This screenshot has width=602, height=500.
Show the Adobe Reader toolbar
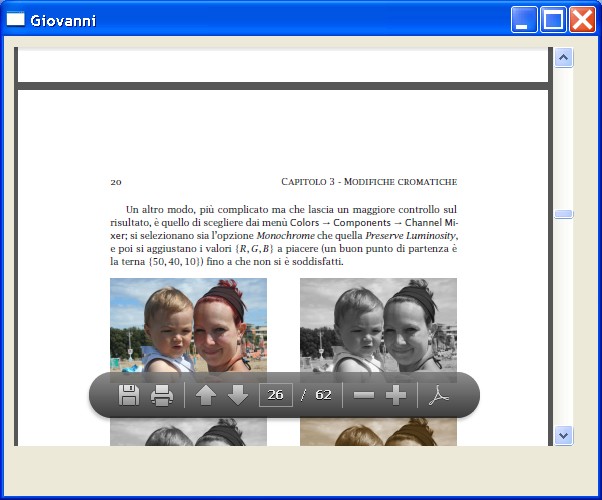coord(437,395)
